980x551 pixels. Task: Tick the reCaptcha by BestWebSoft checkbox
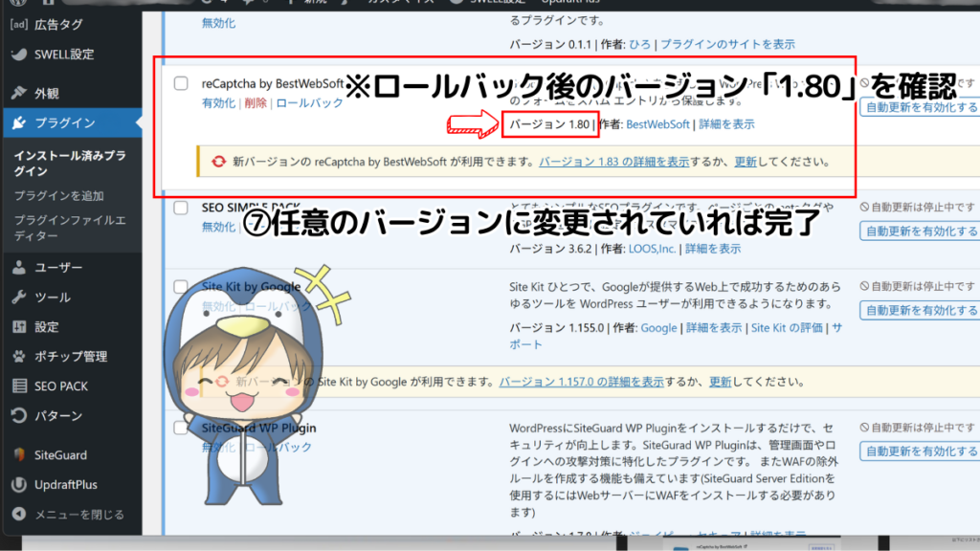coord(181,83)
